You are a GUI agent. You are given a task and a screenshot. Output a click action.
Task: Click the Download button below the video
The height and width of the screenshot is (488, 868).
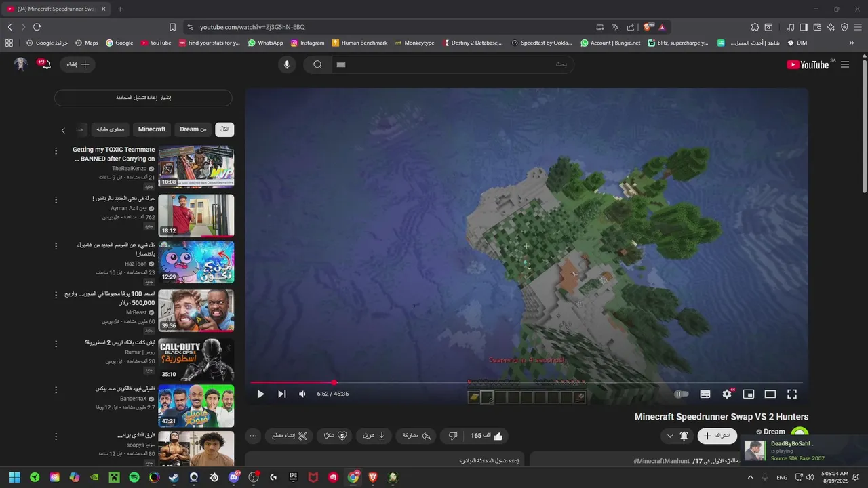(374, 436)
